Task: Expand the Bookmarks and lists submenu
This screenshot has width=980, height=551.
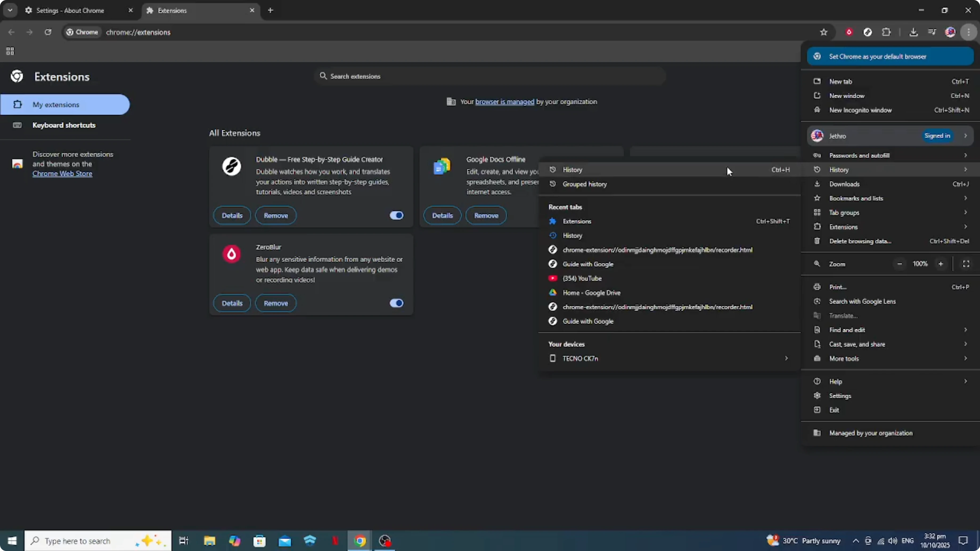Action: 856,198
